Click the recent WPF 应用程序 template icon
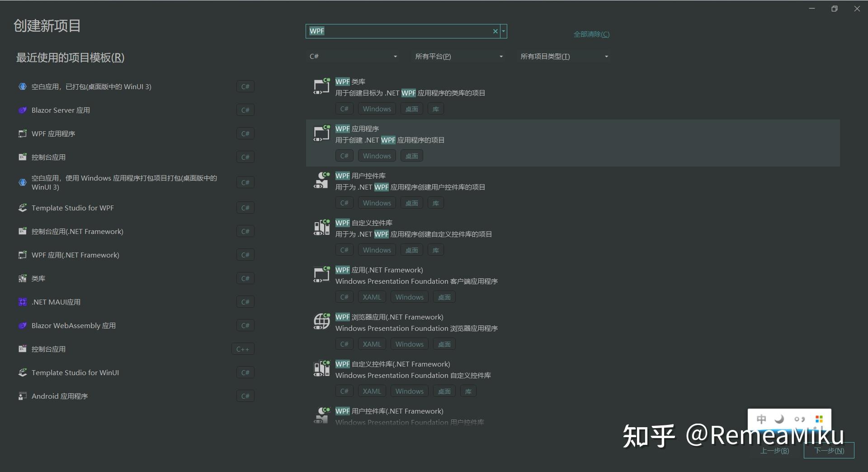The height and width of the screenshot is (472, 868). (x=23, y=133)
